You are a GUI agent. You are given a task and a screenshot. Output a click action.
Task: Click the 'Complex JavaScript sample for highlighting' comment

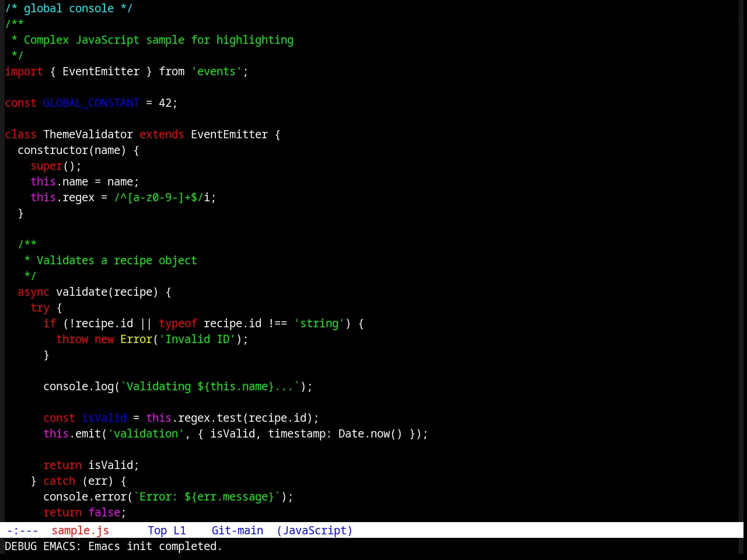point(159,40)
